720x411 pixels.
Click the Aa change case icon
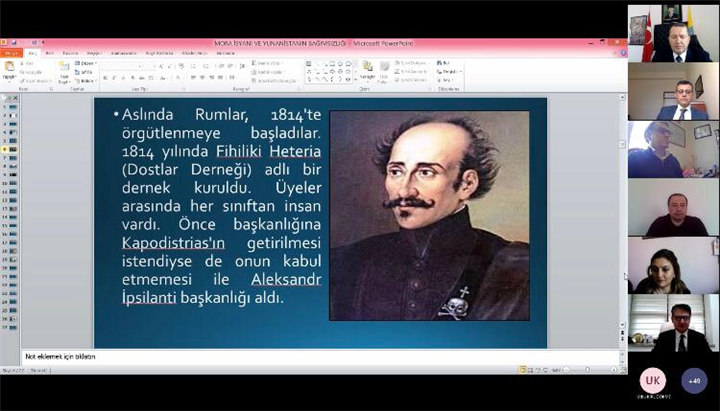click(x=163, y=78)
